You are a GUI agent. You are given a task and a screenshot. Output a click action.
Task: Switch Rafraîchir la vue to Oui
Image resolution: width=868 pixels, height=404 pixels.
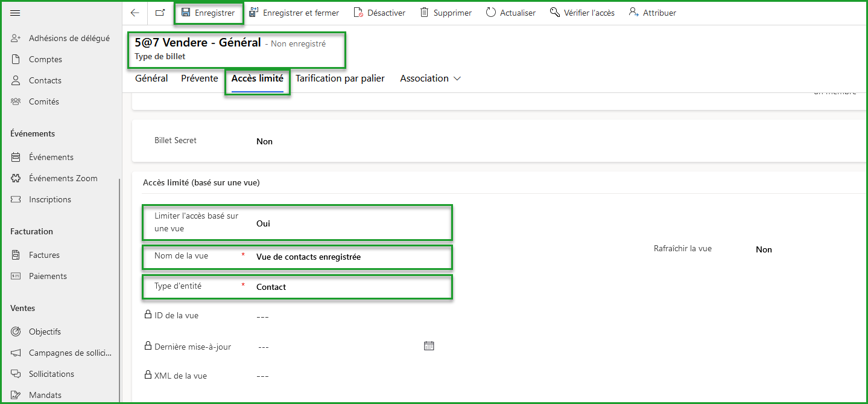point(763,249)
